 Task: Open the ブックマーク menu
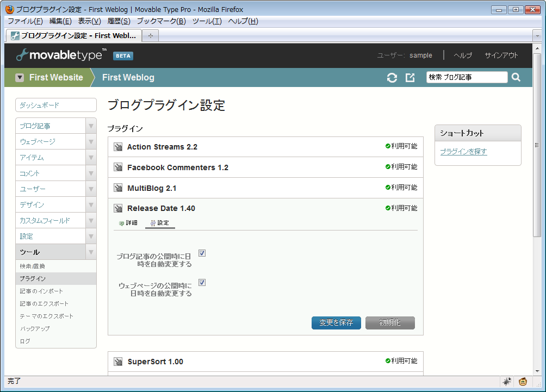click(161, 21)
